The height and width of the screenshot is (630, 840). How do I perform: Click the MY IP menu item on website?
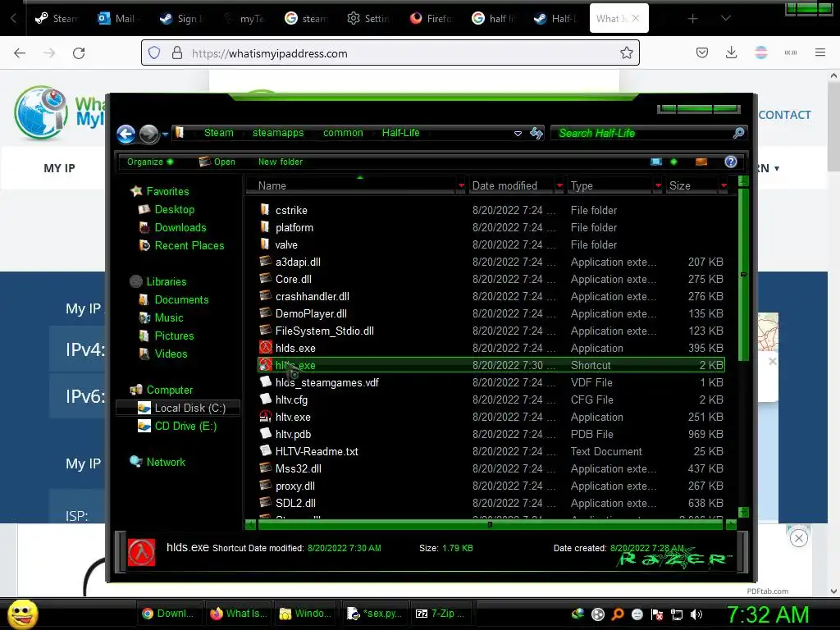click(59, 168)
